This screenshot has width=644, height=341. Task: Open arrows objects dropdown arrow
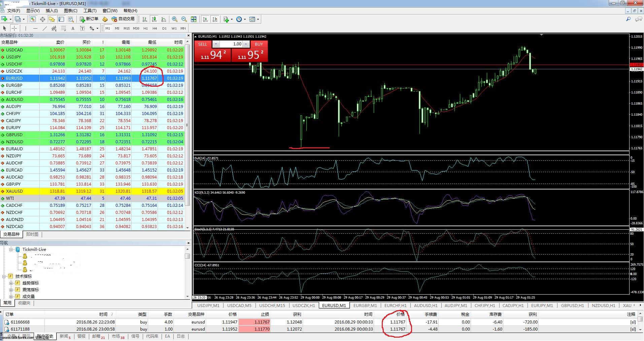click(x=97, y=28)
